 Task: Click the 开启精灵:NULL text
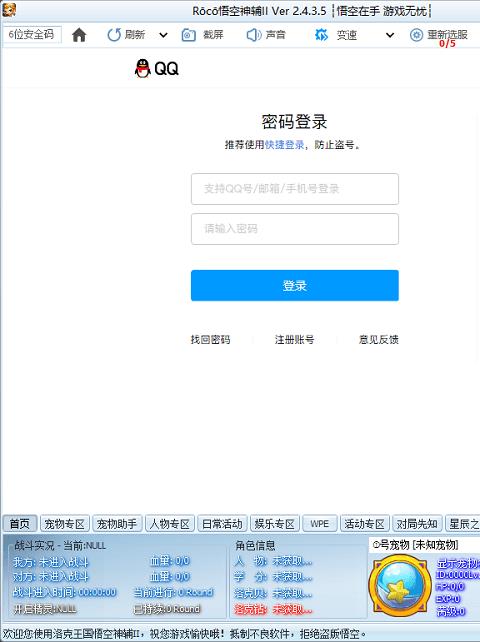pos(45,609)
